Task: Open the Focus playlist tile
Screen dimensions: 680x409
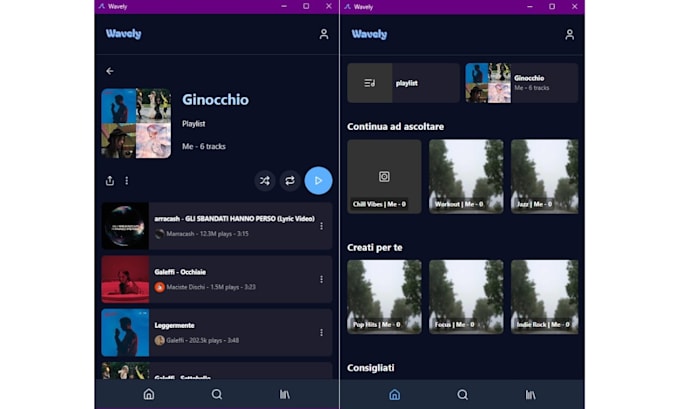Action: coord(466,297)
